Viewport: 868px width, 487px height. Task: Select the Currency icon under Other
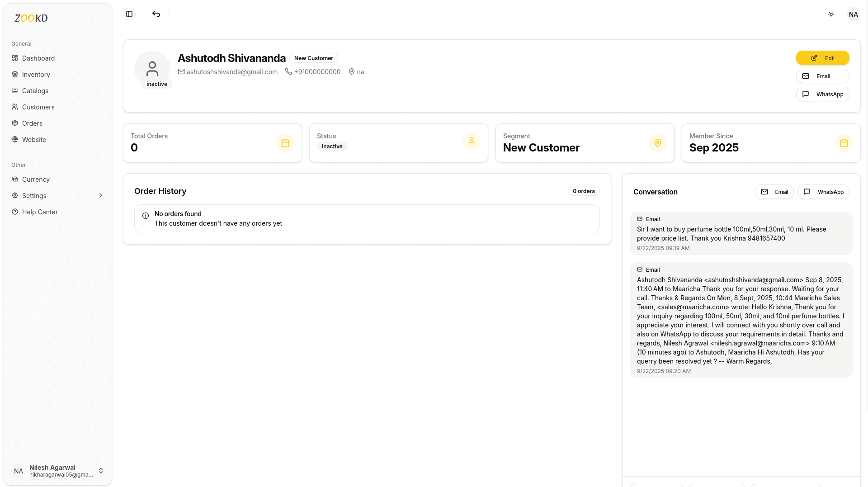[15, 179]
